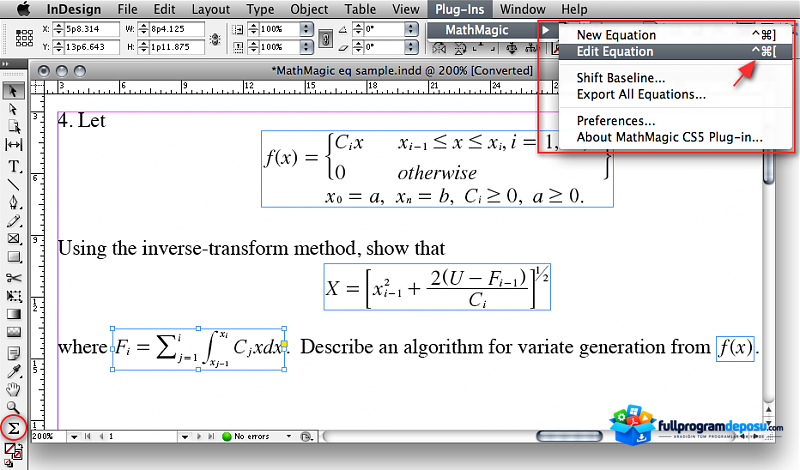Select the Line tool

pyautogui.click(x=14, y=184)
